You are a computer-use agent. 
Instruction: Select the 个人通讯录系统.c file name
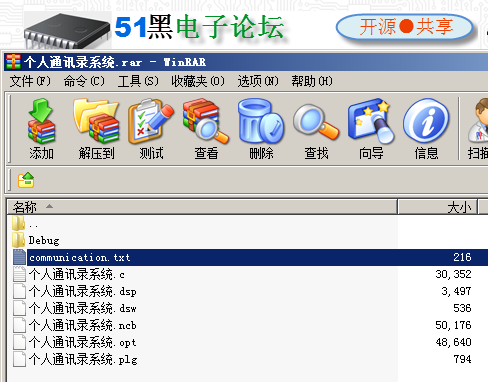pos(77,274)
